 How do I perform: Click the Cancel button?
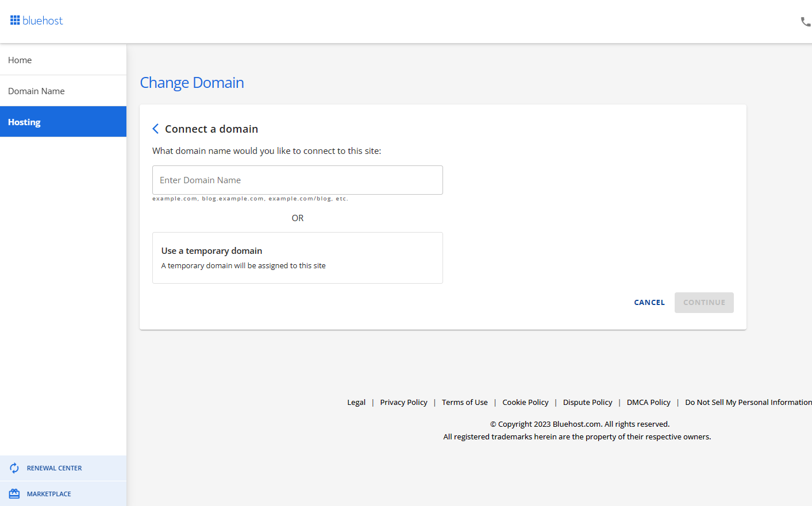649,303
